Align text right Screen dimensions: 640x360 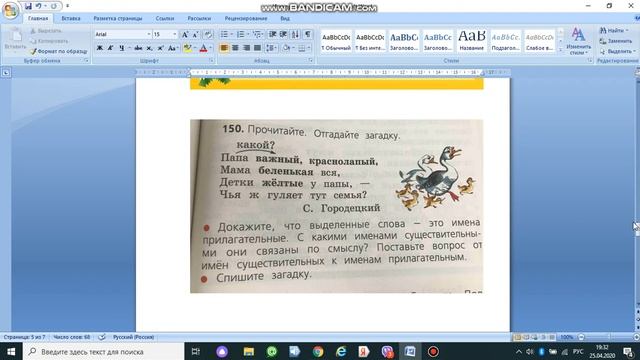(246, 48)
